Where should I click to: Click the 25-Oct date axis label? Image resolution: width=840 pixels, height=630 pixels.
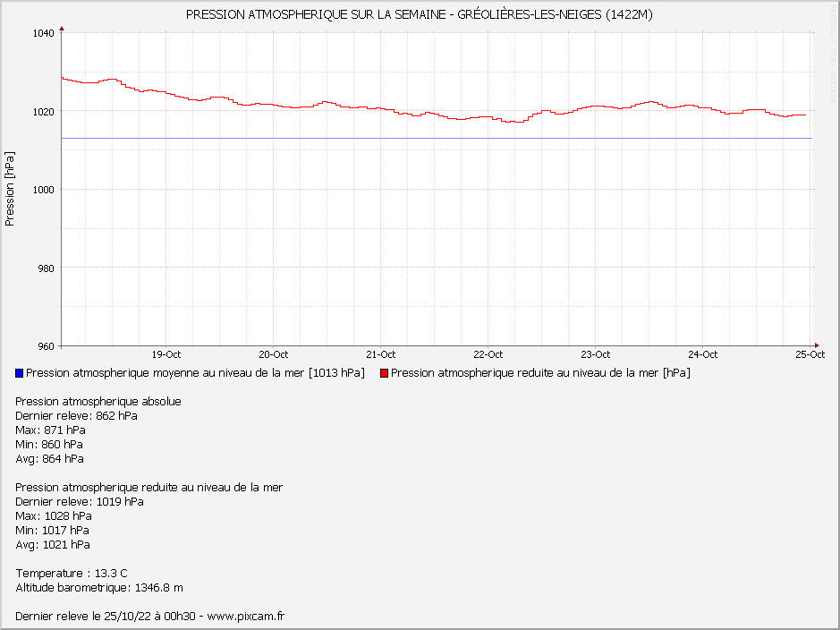pyautogui.click(x=810, y=354)
